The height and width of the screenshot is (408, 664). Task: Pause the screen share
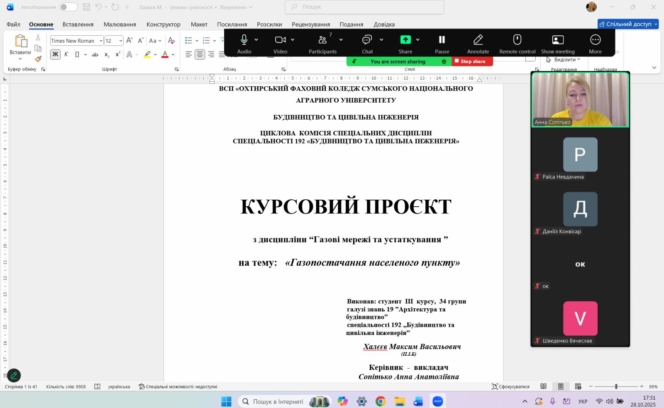click(x=441, y=40)
